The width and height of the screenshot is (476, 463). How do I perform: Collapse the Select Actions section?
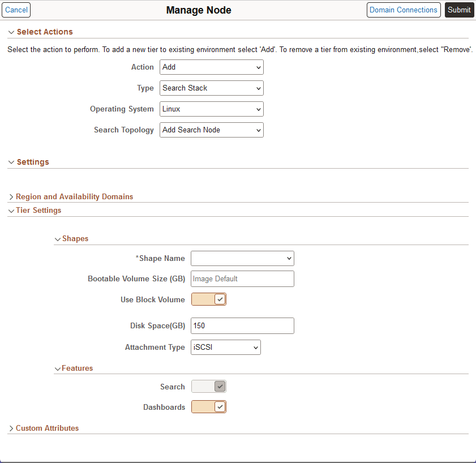tap(11, 32)
